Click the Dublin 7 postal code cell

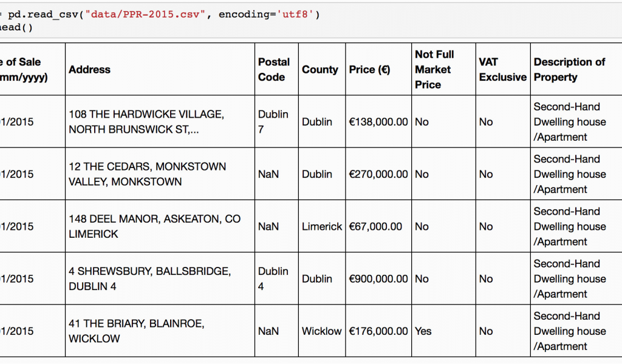pos(276,121)
